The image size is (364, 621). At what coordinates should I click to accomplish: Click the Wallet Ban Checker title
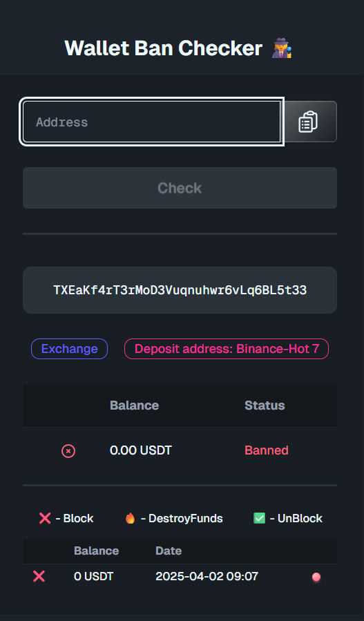click(163, 48)
